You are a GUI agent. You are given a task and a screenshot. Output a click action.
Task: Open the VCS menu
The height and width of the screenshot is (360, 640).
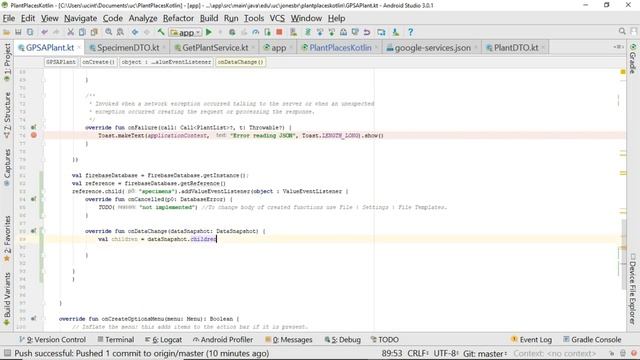[277, 18]
